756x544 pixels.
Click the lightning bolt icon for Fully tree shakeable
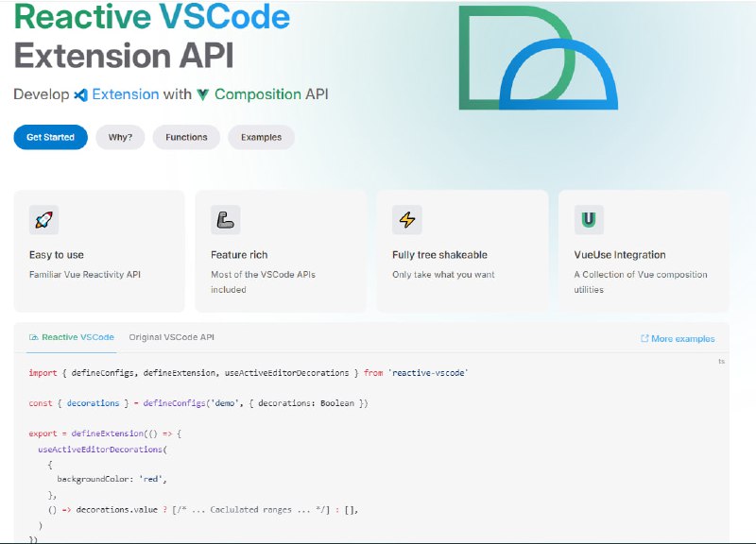coord(406,219)
